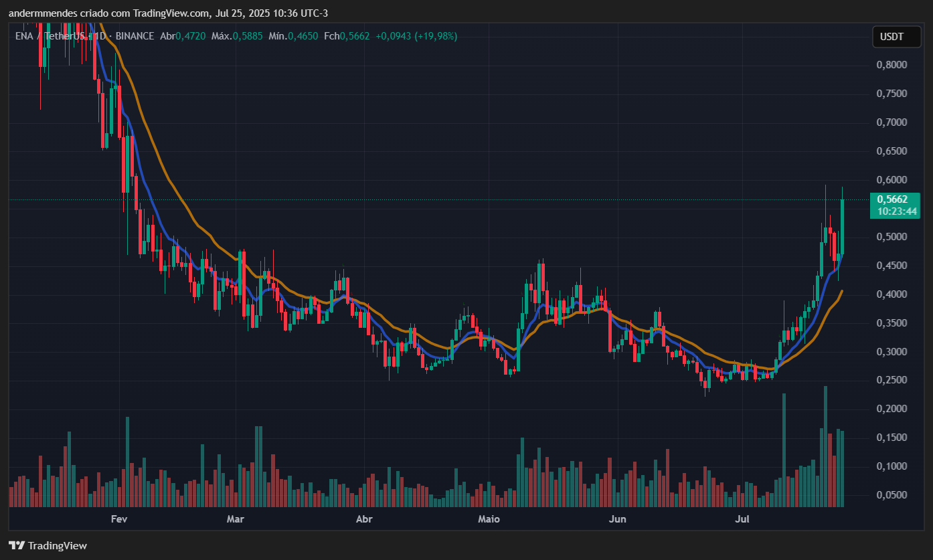Click the Mar label on the time axis

pos(235,519)
